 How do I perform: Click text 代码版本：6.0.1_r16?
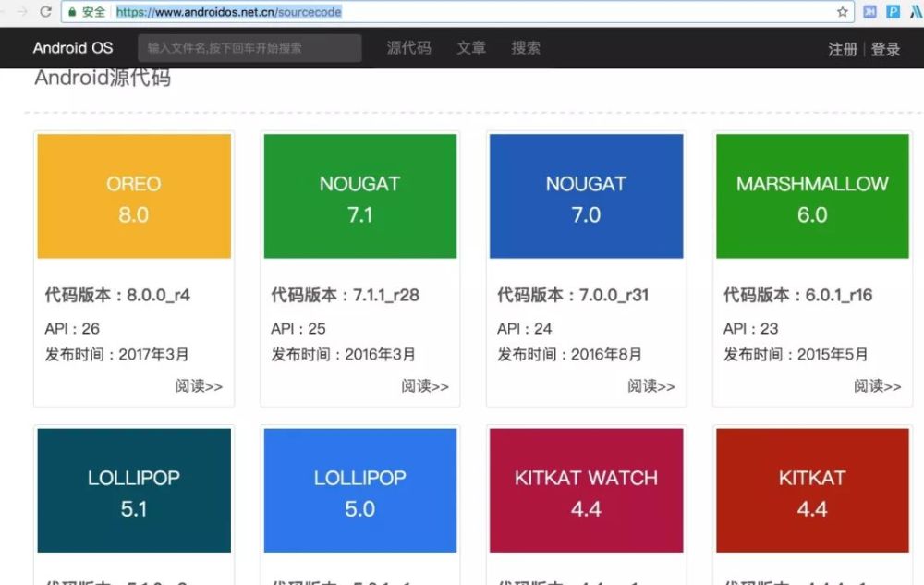pyautogui.click(x=798, y=295)
